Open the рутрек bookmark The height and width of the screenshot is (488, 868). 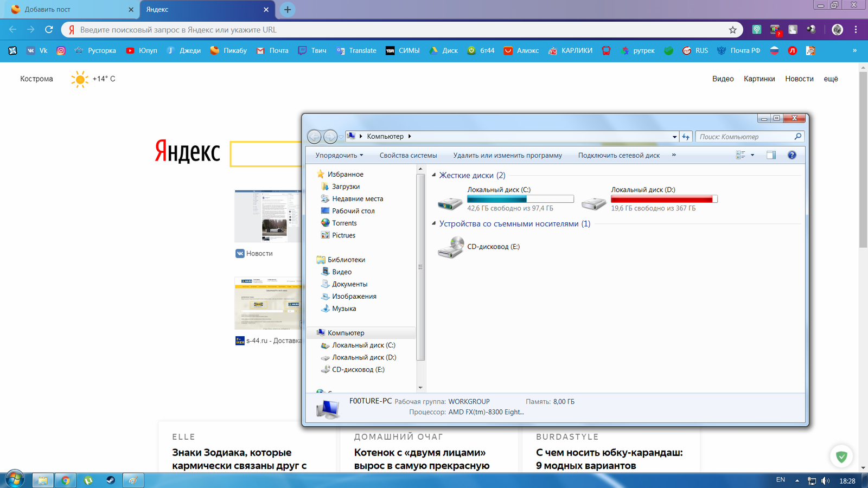638,50
